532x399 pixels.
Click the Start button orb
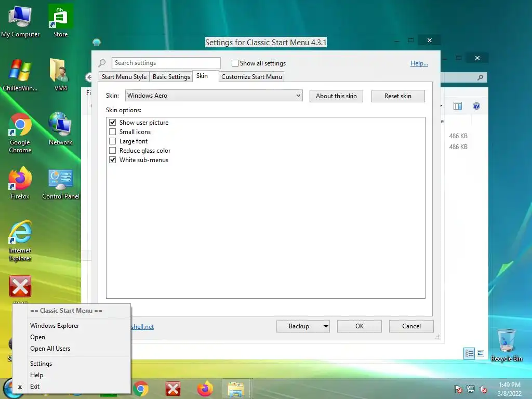[x=9, y=389]
